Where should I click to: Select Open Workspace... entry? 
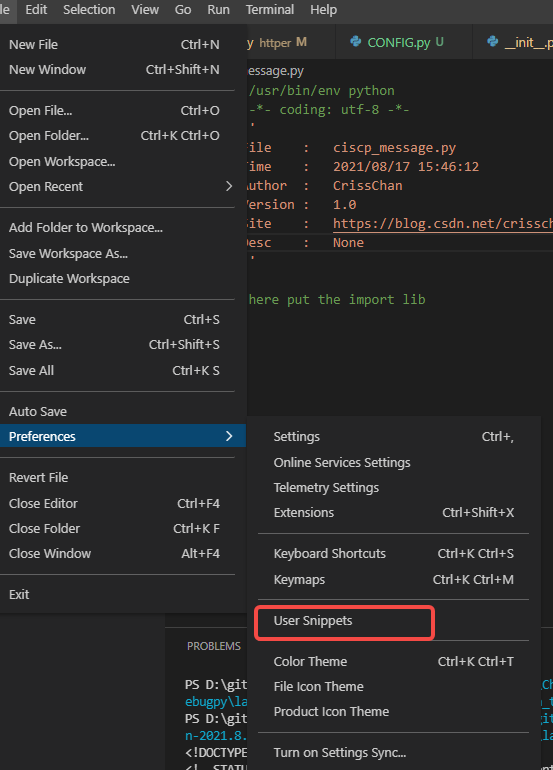click(117, 162)
